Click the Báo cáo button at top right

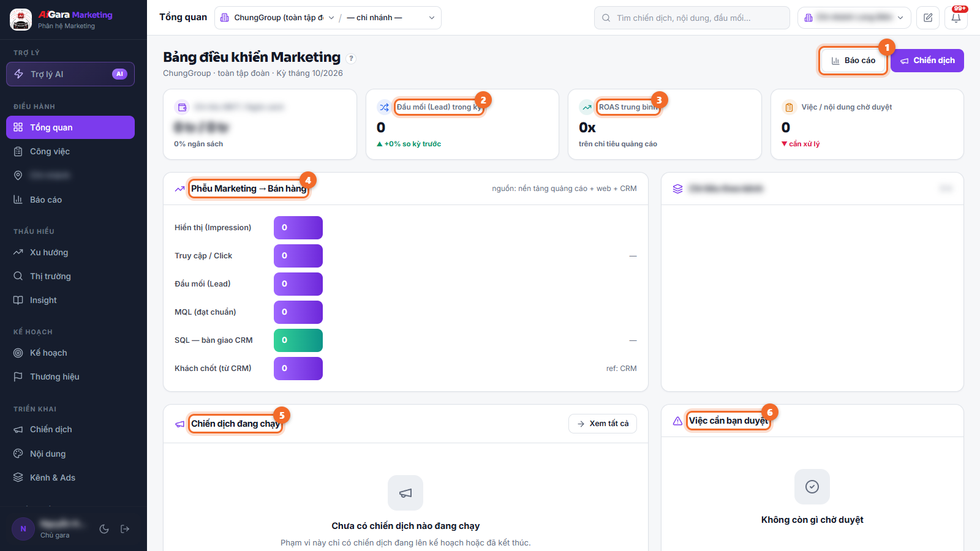[853, 61]
